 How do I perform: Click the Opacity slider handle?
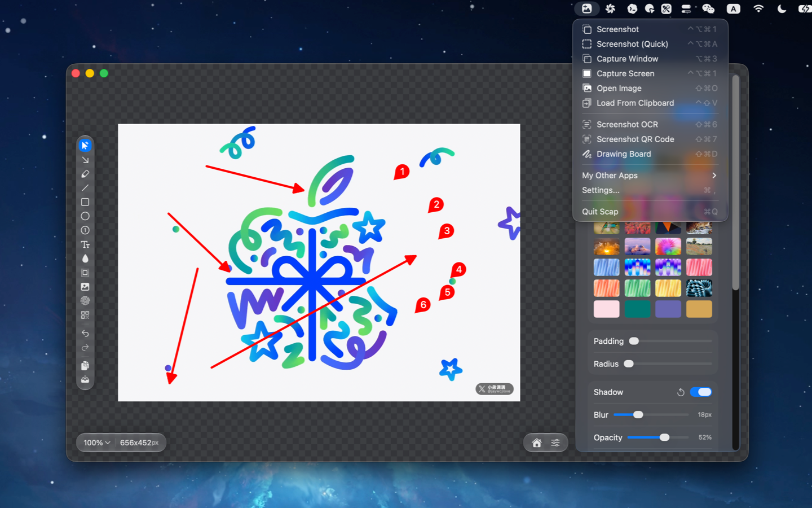pyautogui.click(x=664, y=437)
